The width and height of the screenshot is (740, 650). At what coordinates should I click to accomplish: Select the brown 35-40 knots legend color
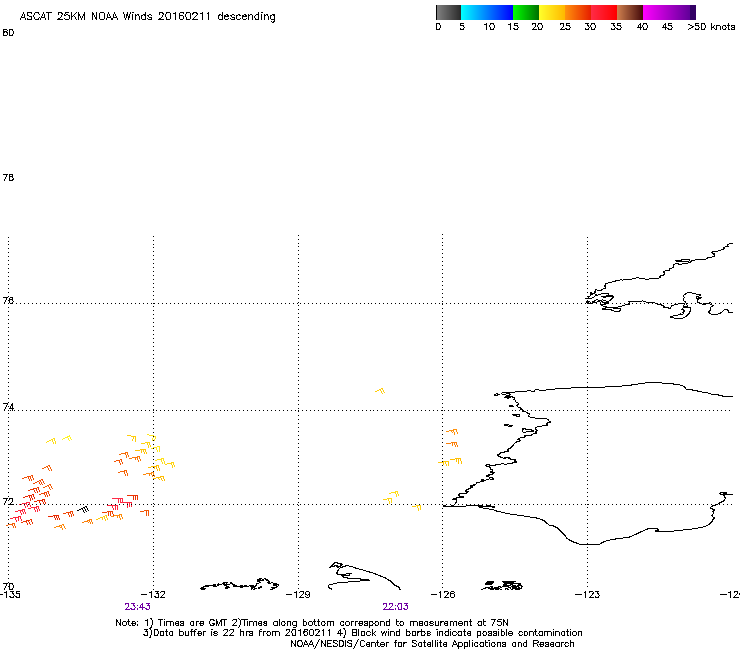pos(630,12)
